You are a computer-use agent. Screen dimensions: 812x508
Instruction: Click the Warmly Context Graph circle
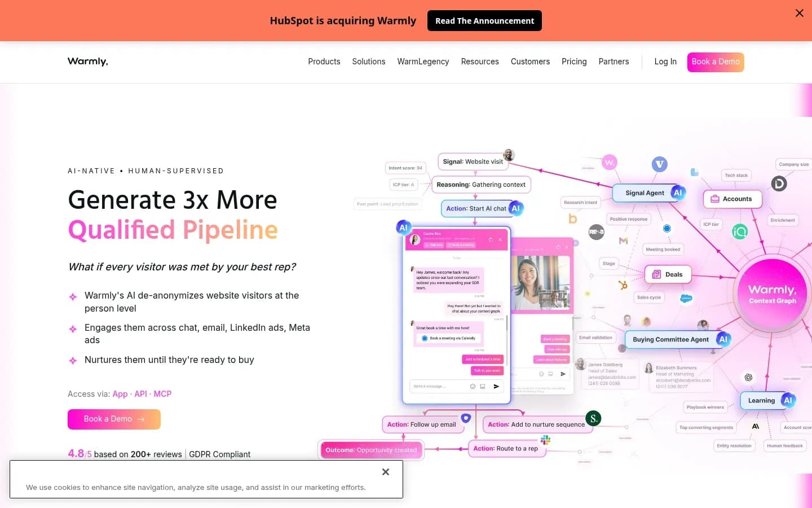(772, 294)
